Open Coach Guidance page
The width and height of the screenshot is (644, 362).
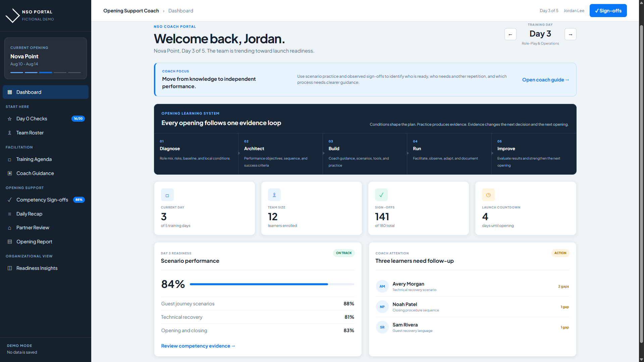pos(46,173)
